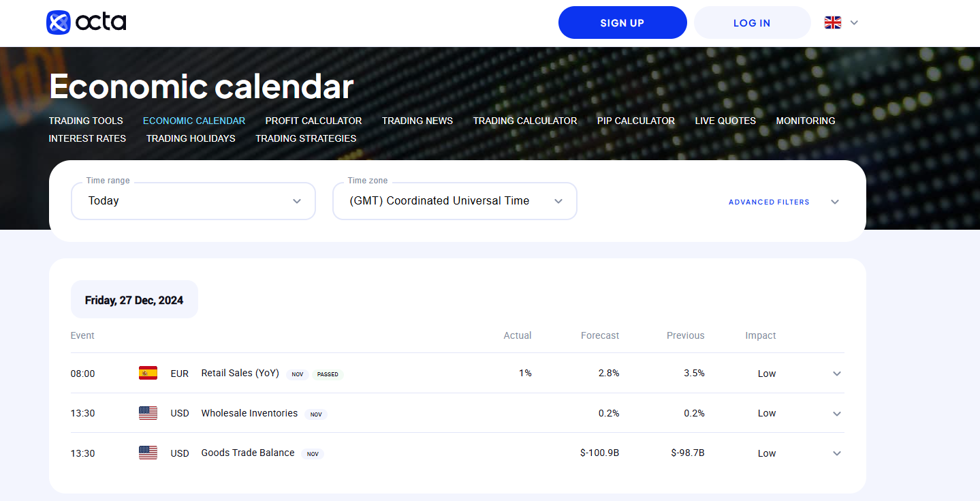
Task: Expand the Goods Trade Balance row
Action: coord(837,453)
